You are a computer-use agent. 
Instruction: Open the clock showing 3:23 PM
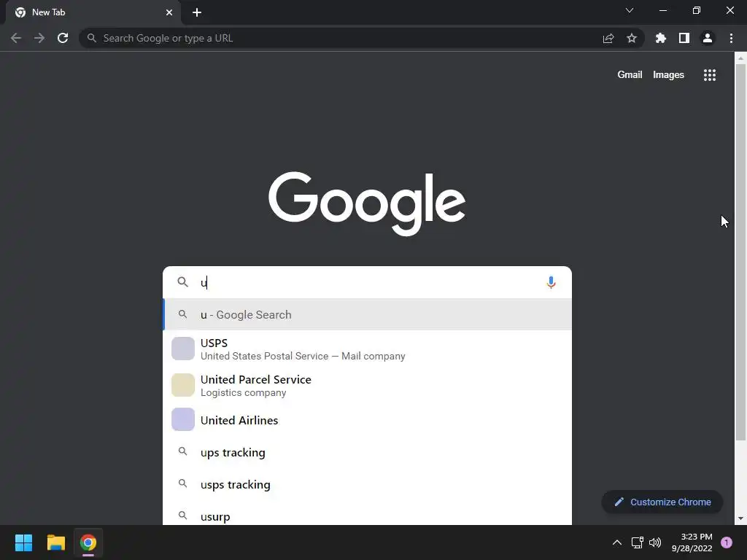[x=692, y=542]
